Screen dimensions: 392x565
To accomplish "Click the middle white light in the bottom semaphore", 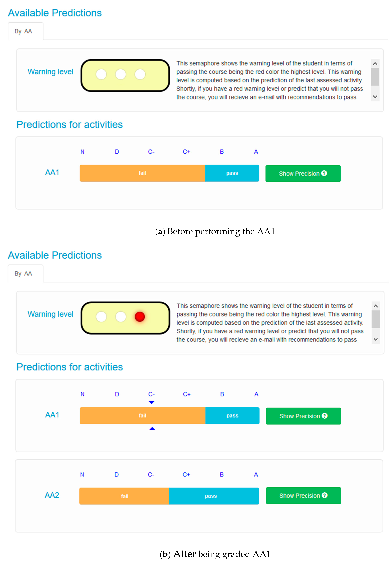I will click(x=121, y=317).
